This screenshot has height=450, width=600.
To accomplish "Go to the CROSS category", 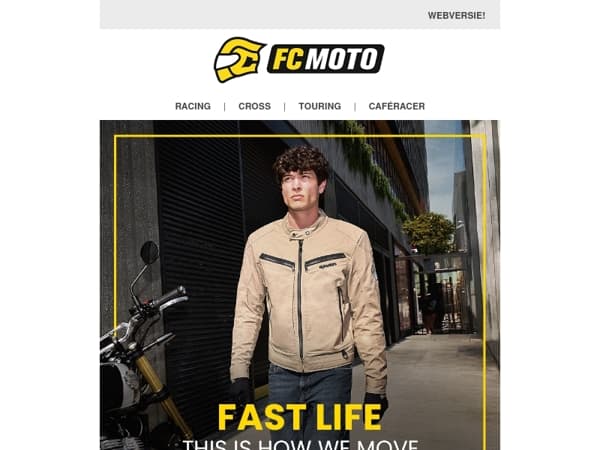I will [254, 106].
